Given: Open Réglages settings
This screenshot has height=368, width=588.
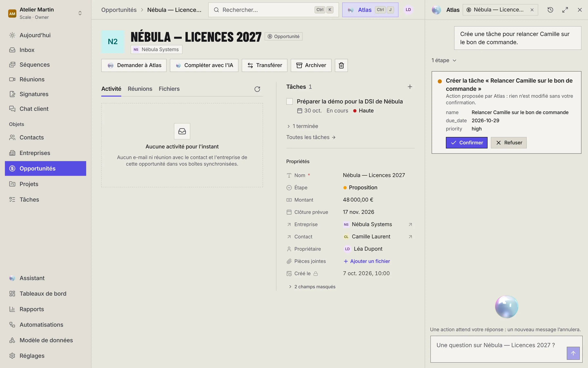Looking at the screenshot, I should 46,356.
